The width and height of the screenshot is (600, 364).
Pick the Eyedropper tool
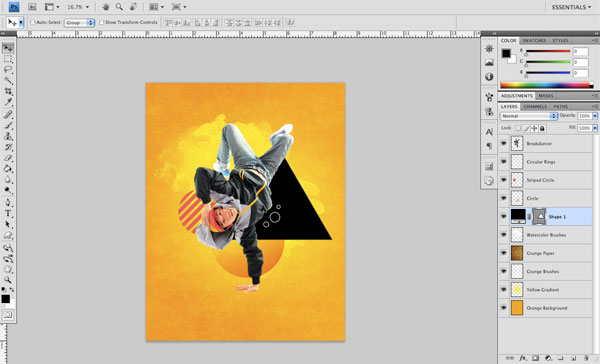pos(8,102)
